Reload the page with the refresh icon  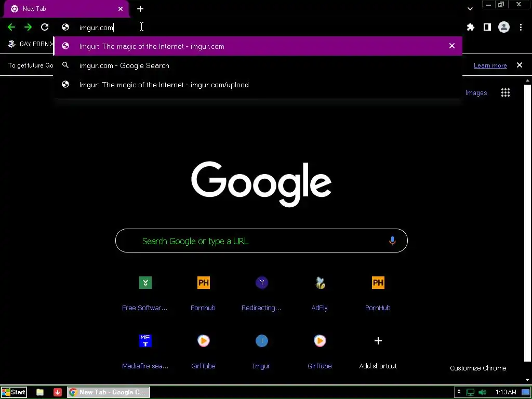(45, 27)
